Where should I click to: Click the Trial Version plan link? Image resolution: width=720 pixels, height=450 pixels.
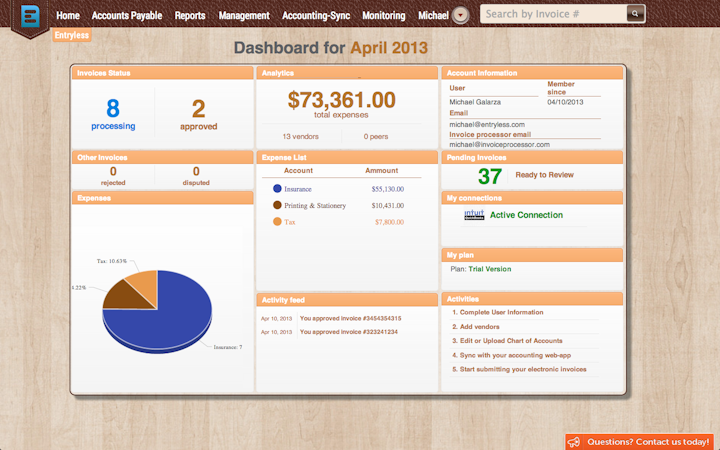click(x=489, y=269)
